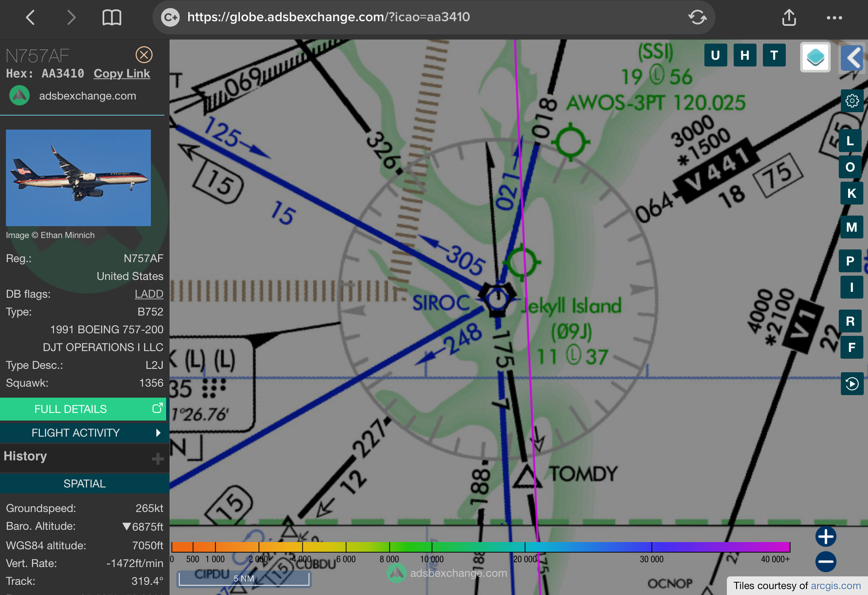
Task: Open the LADD database flag link
Action: pyautogui.click(x=149, y=294)
